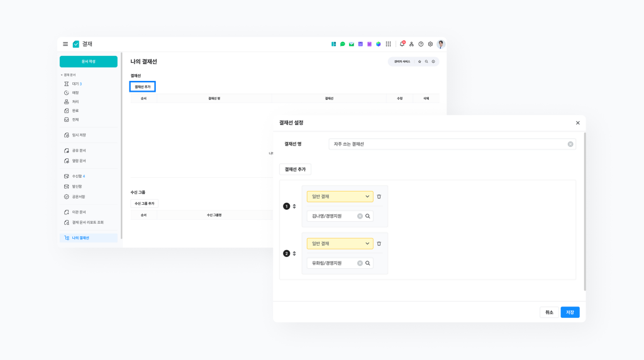Open the nine-dot app launcher grid
The width and height of the screenshot is (644, 360).
(x=388, y=44)
